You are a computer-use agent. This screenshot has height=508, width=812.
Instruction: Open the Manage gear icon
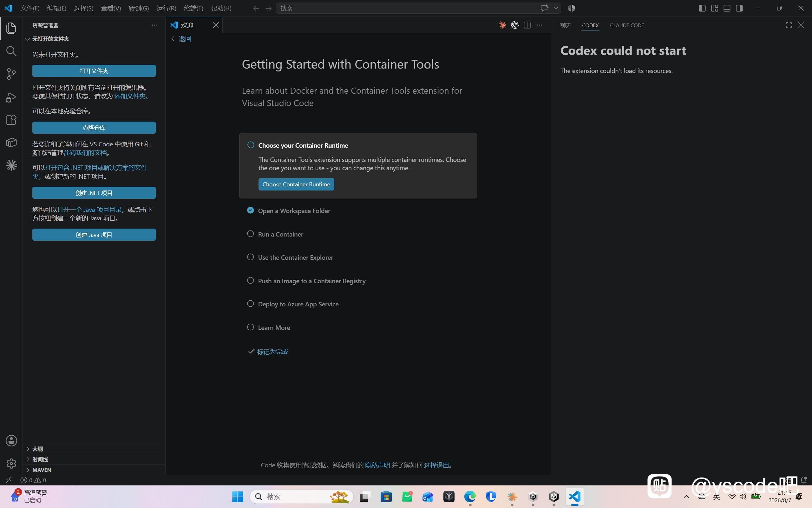pyautogui.click(x=11, y=463)
